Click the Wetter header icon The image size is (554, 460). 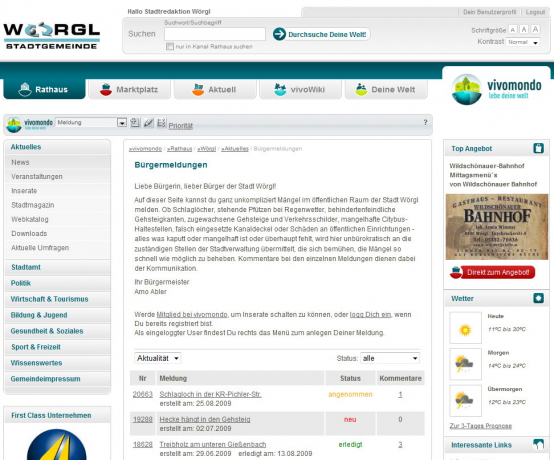pos(538,298)
